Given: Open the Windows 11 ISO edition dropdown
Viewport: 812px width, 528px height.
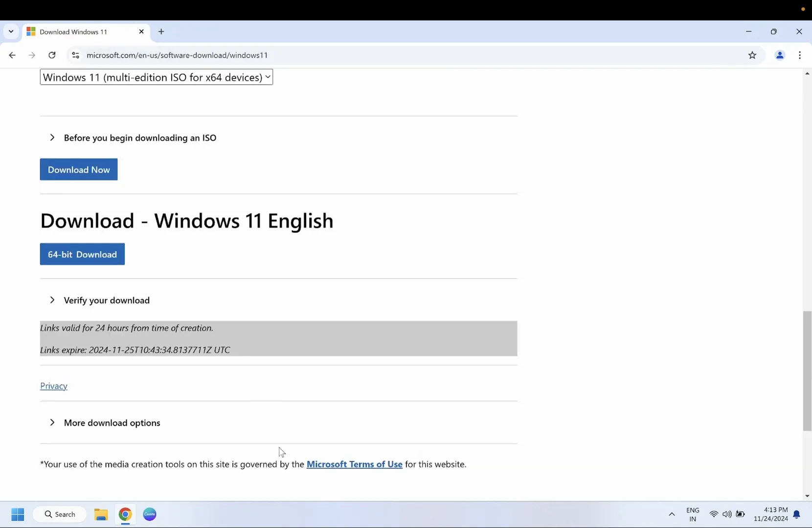Looking at the screenshot, I should (157, 77).
